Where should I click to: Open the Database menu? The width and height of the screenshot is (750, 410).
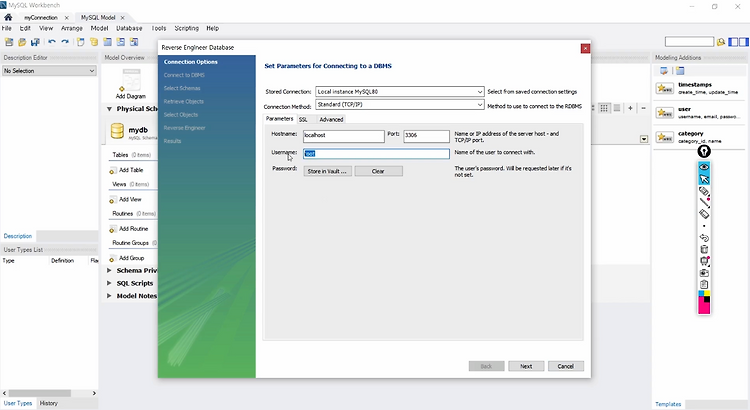point(129,29)
